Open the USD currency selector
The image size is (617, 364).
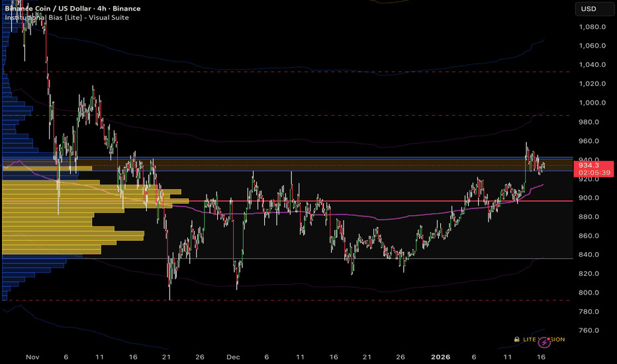point(589,9)
